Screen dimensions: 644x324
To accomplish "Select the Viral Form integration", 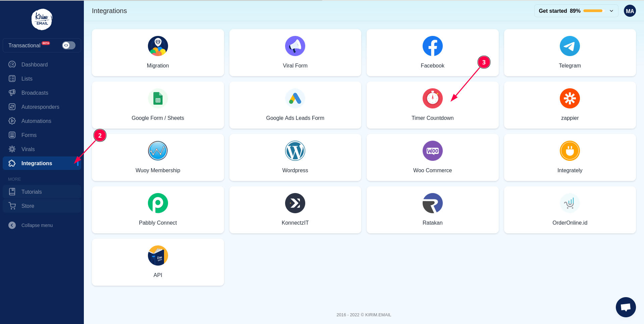I will (295, 53).
